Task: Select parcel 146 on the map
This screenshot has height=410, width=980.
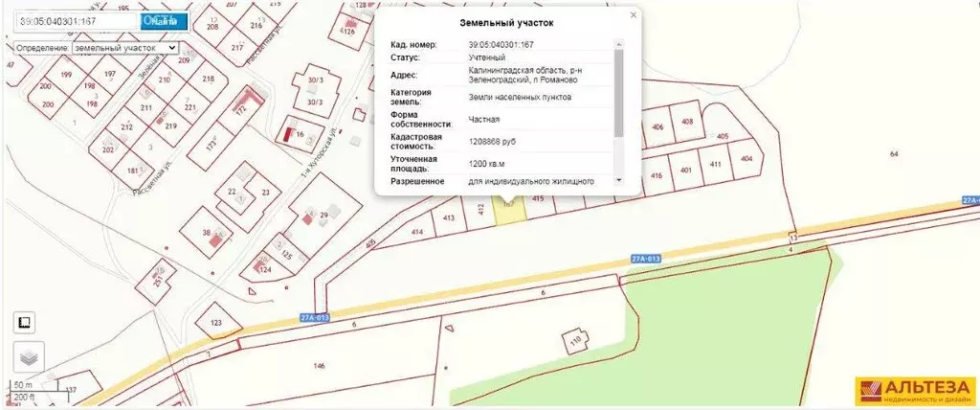Action: click(320, 366)
